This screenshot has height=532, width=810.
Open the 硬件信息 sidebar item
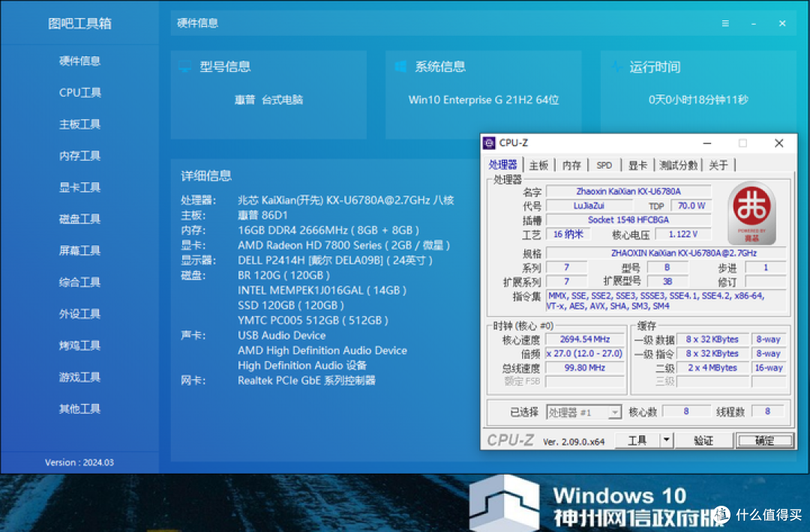click(x=79, y=61)
